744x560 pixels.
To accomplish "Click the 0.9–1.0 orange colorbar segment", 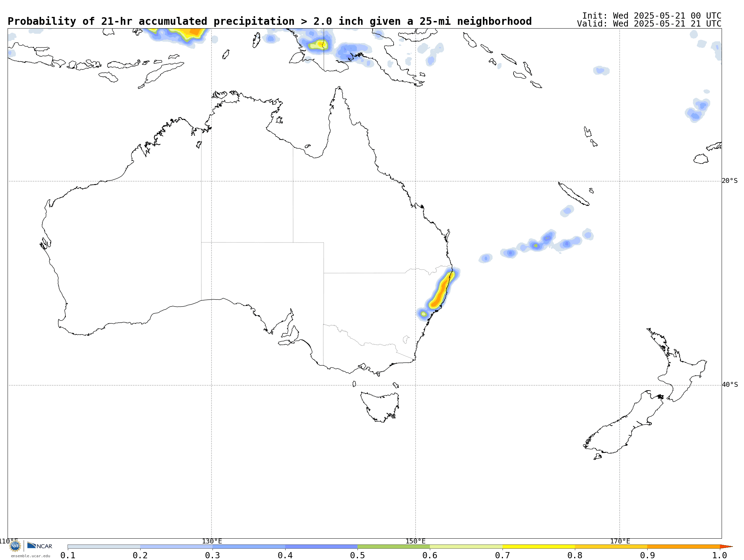I will click(x=683, y=547).
